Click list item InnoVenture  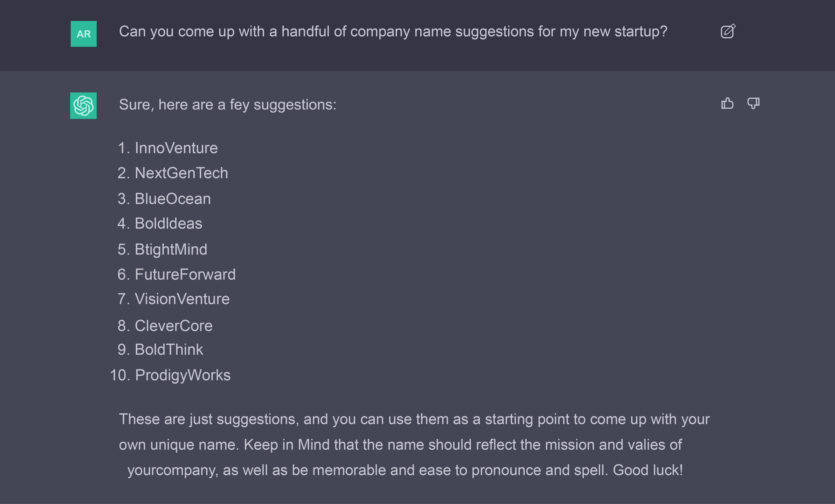pos(176,148)
